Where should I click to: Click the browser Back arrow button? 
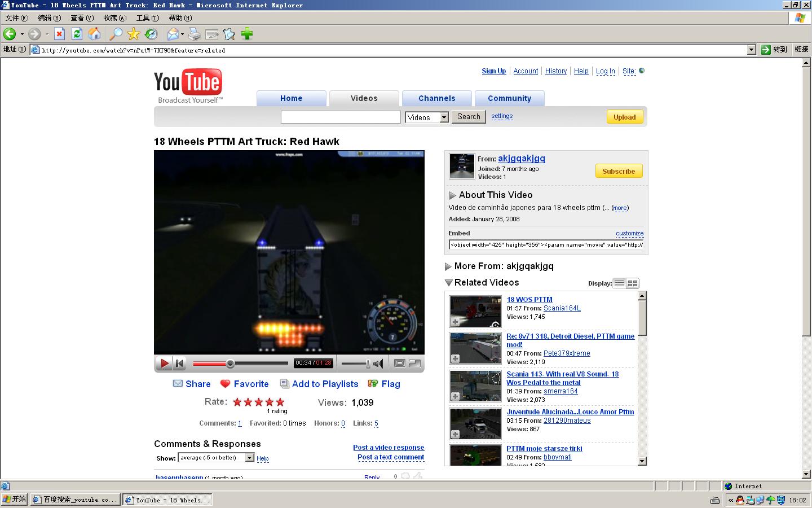(10, 34)
